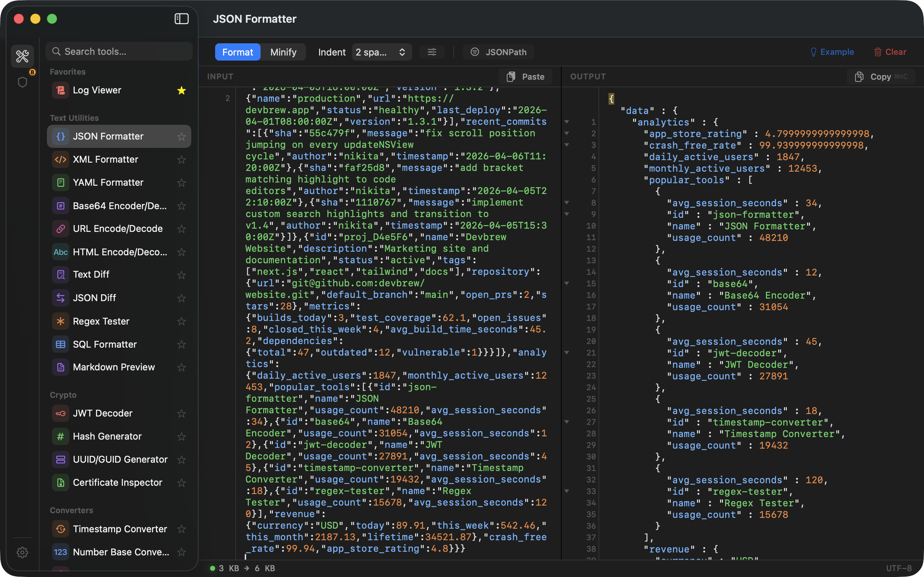Unfavorite Log Viewer via its star

[x=181, y=91]
